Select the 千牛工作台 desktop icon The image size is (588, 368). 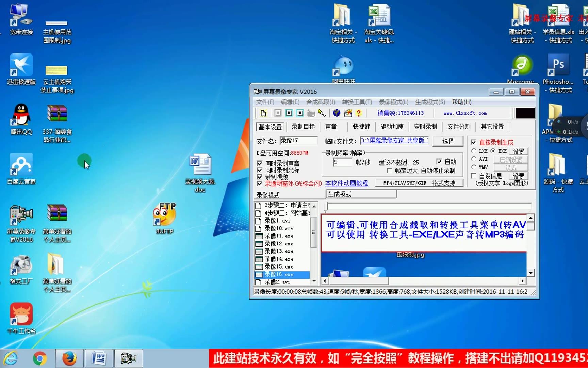click(21, 319)
